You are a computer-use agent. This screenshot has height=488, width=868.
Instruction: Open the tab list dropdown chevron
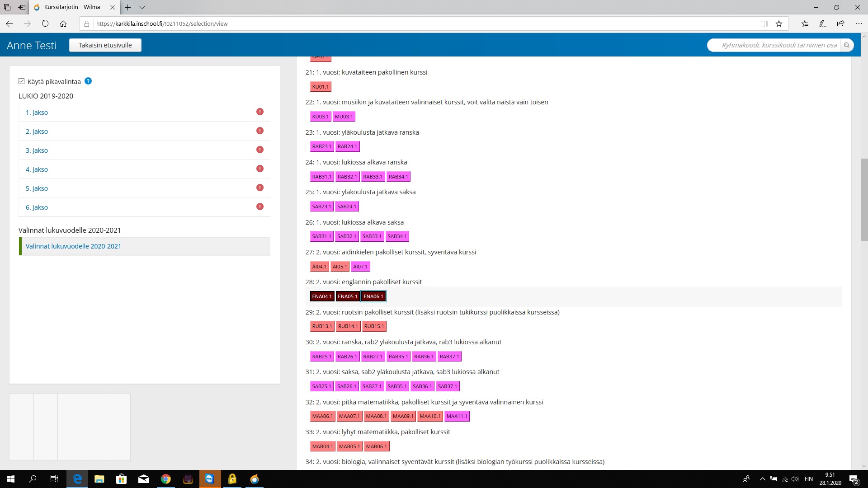(142, 7)
